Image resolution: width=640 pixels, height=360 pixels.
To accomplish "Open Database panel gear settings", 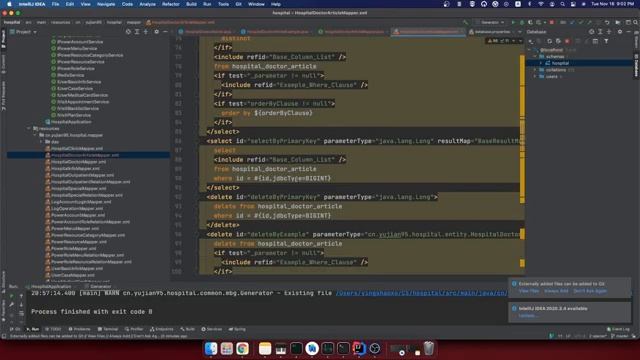I will (620, 31).
